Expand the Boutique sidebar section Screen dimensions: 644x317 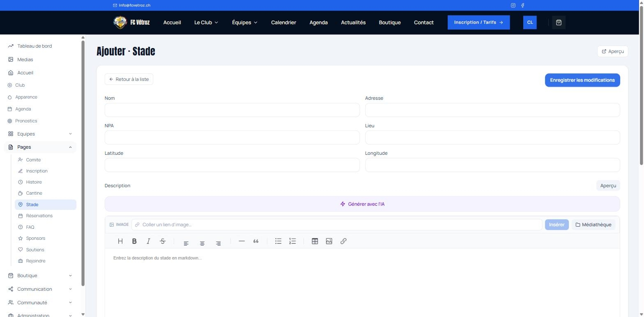tap(40, 276)
